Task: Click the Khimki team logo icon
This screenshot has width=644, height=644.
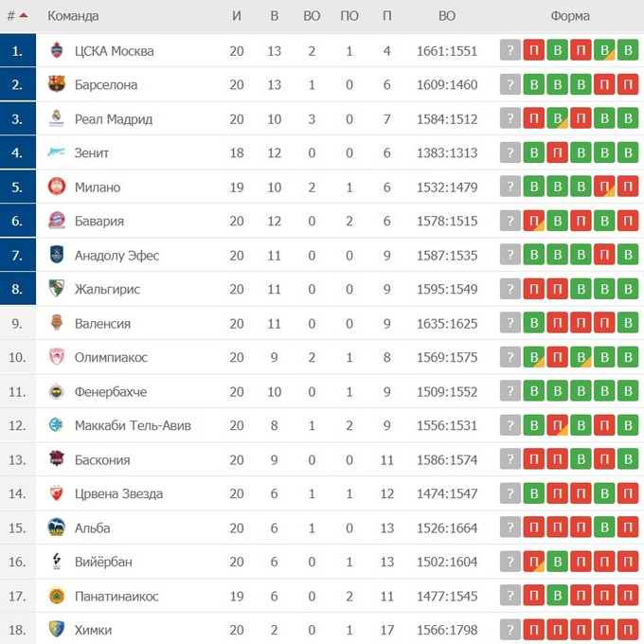Action: (56, 629)
